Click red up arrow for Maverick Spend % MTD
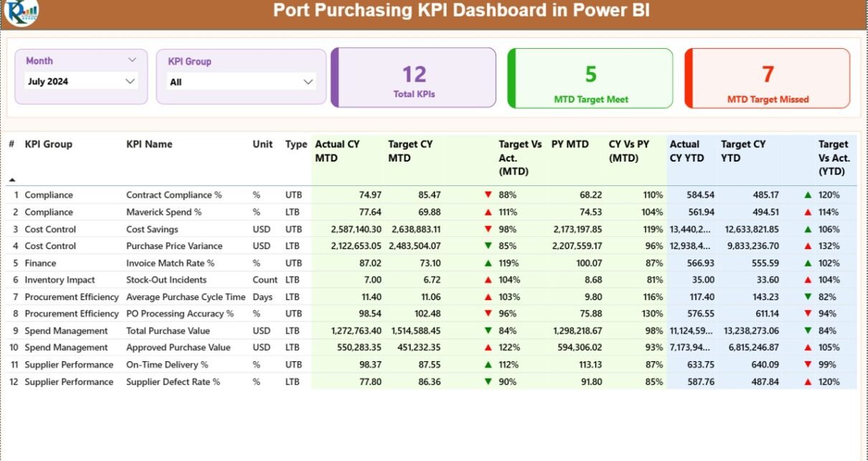This screenshot has width=868, height=461. pos(488,212)
